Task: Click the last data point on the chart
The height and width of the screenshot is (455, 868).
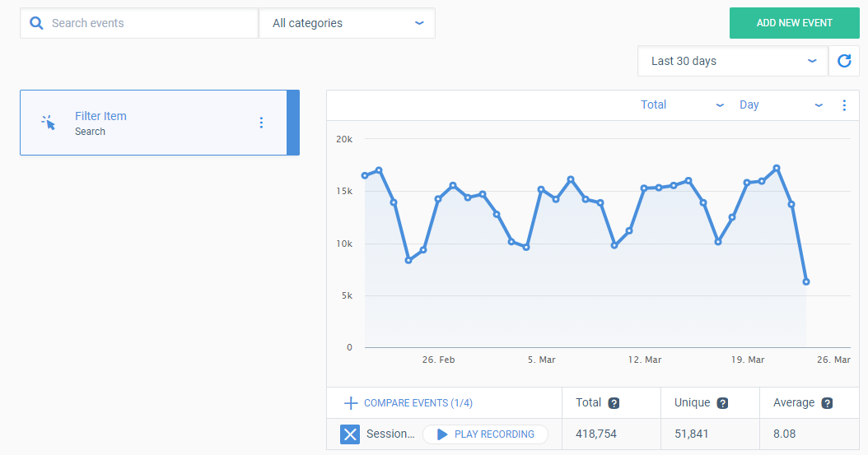Action: (x=806, y=282)
